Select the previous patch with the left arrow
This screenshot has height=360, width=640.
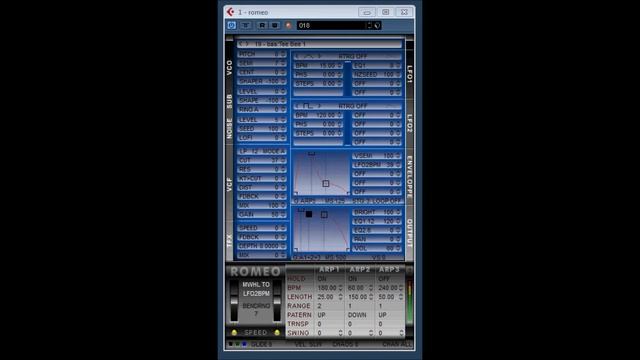pos(241,44)
